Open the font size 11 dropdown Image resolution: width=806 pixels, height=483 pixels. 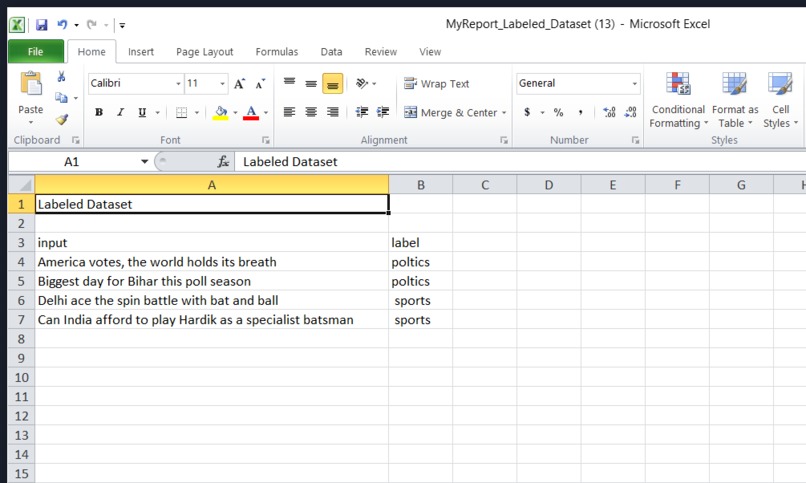pyautogui.click(x=223, y=83)
